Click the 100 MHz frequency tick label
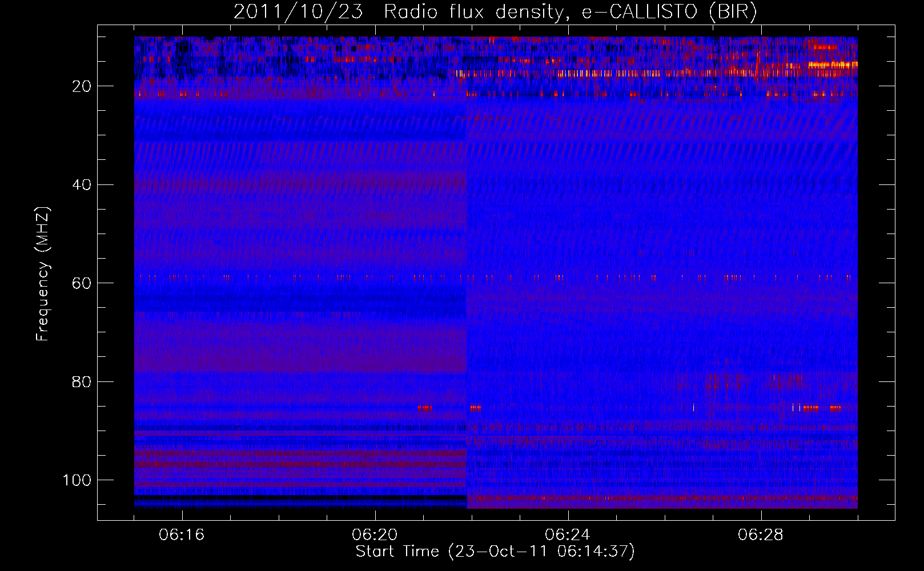The image size is (924, 571). 77,480
